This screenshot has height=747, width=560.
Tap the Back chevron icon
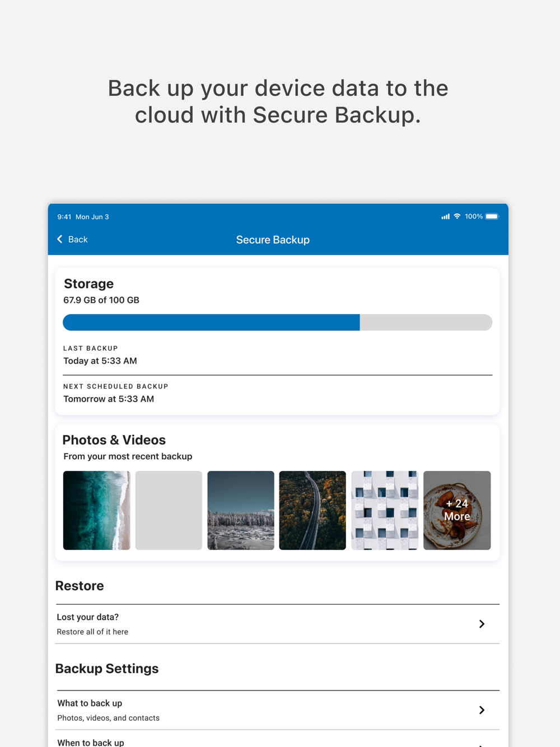pos(60,239)
